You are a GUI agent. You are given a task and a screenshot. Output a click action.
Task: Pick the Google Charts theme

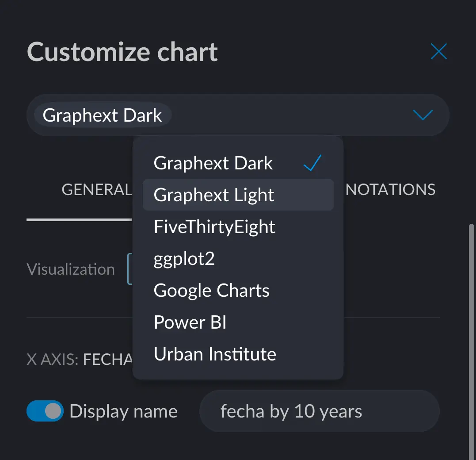point(211,290)
